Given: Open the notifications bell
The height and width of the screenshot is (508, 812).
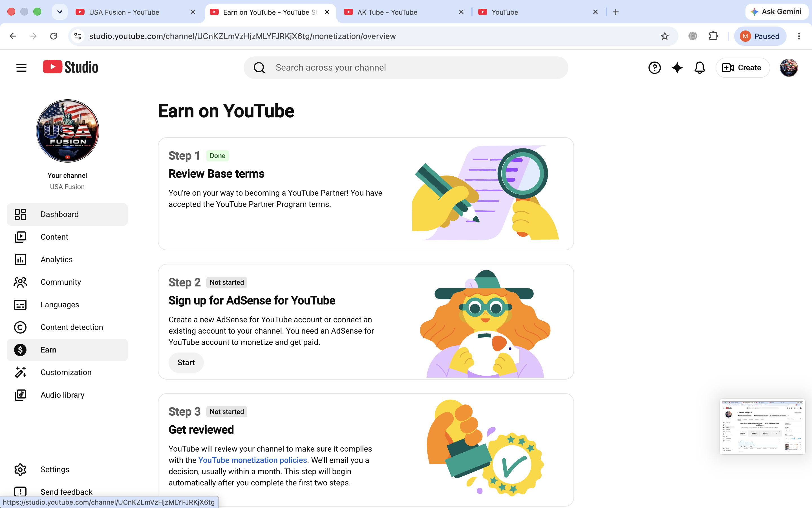Looking at the screenshot, I should tap(700, 68).
